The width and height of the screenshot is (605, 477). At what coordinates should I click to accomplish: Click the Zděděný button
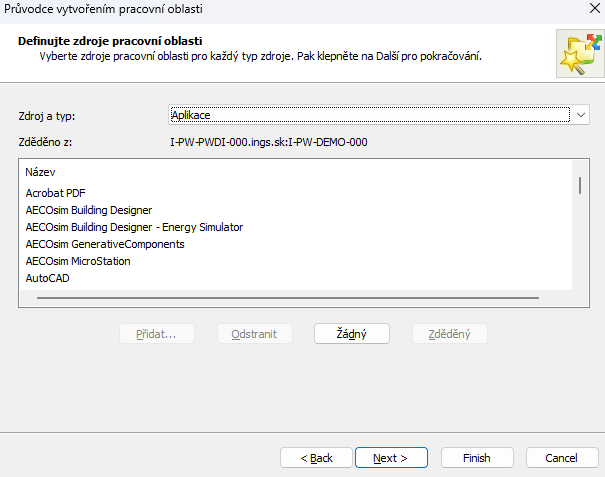pos(449,334)
